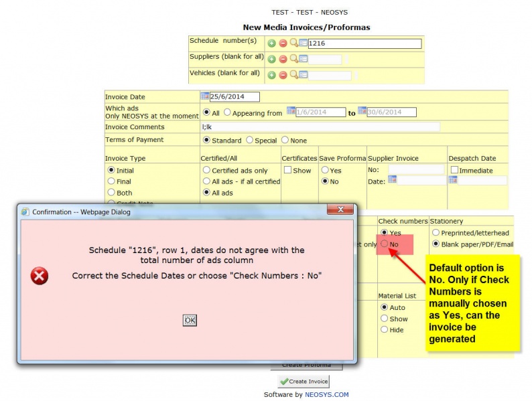Open Appearing to end date calendar

point(362,110)
